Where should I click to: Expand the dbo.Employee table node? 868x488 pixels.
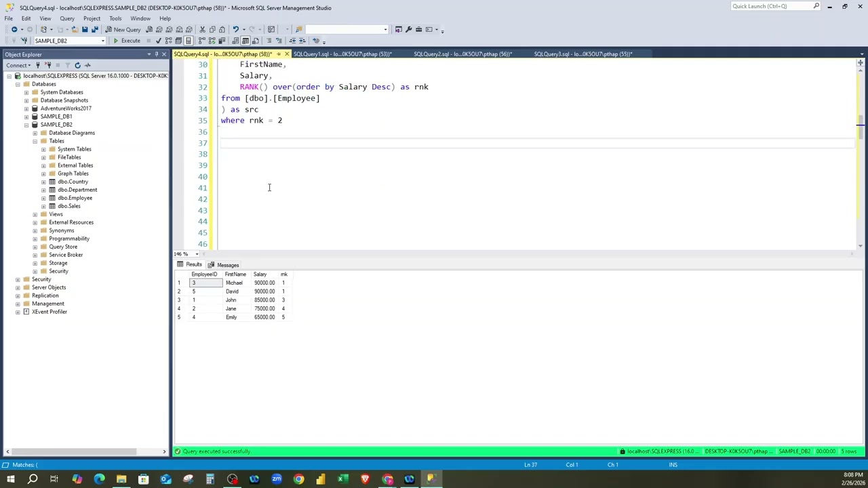[44, 198]
